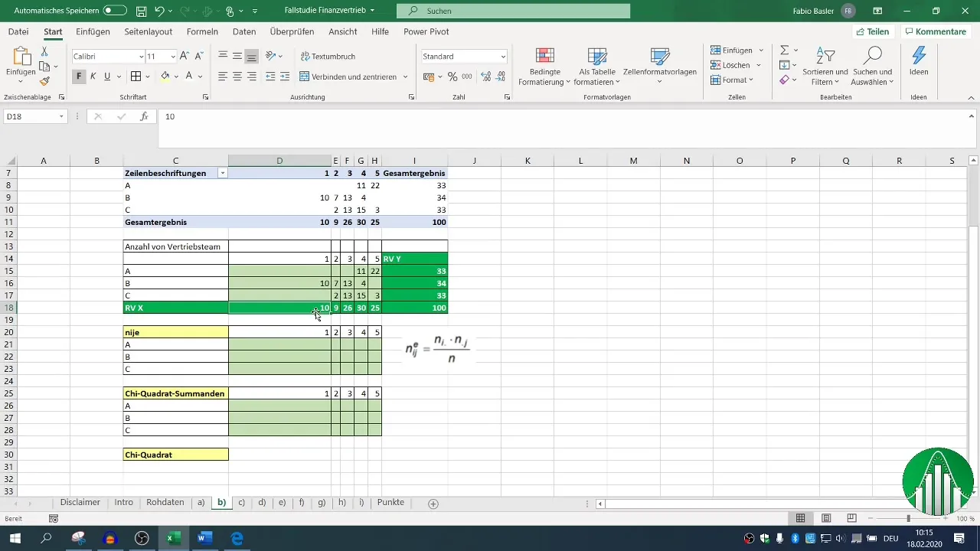This screenshot has height=551, width=980.
Task: Click the Windows Start button
Action: [15, 538]
